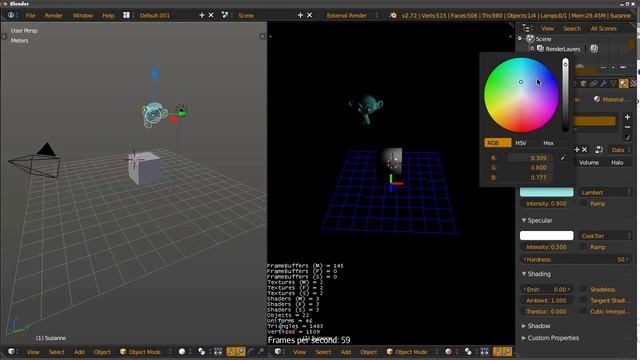Select left viewport scale manipulator icon
The width and height of the screenshot is (640, 360).
(x=260, y=351)
